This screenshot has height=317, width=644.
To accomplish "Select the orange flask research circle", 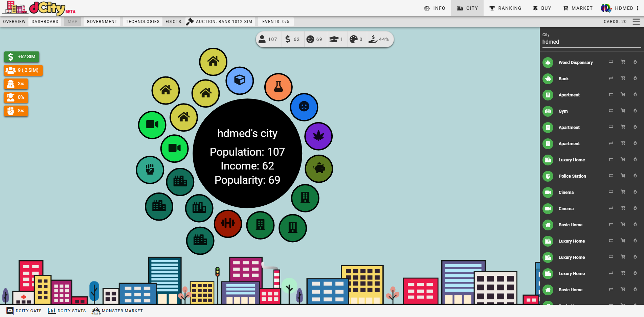I will [x=278, y=87].
